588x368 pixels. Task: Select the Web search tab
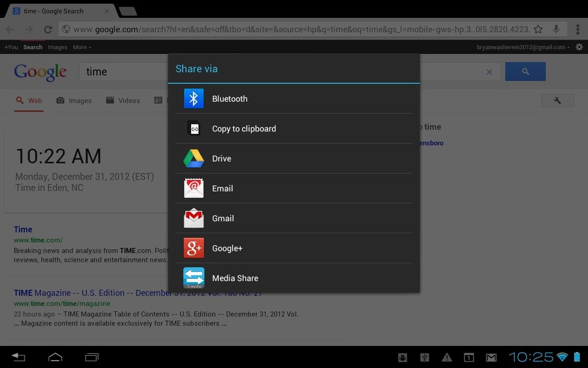29,101
